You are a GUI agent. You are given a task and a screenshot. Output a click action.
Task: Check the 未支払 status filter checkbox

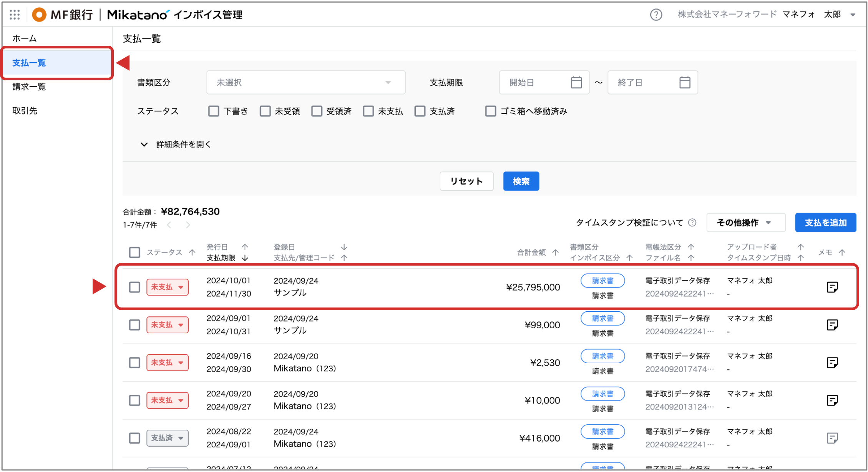coord(368,111)
